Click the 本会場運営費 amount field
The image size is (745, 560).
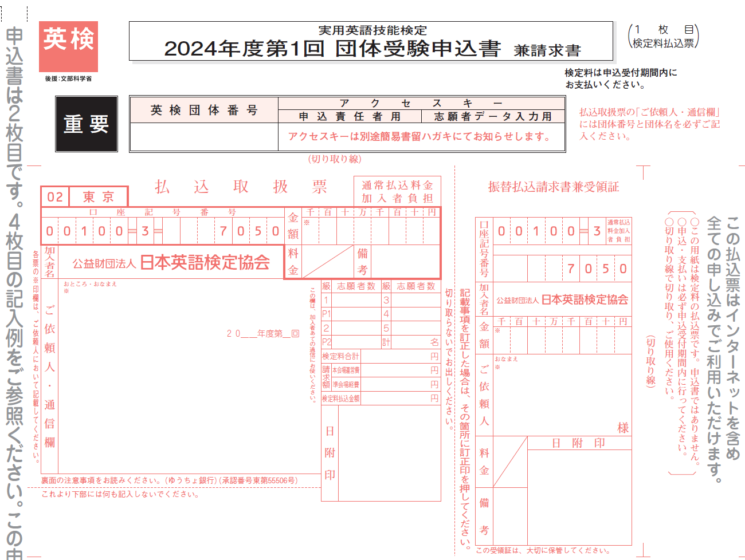pyautogui.click(x=400, y=370)
